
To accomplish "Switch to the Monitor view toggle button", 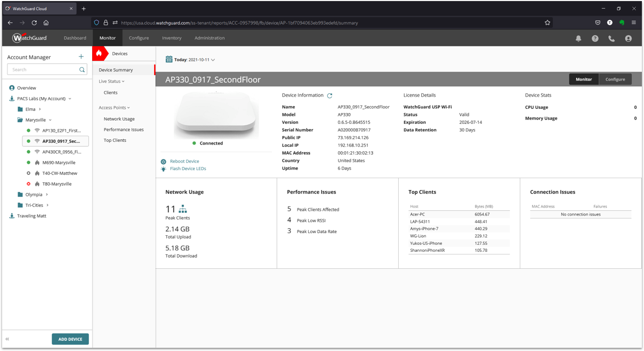I will click(584, 79).
